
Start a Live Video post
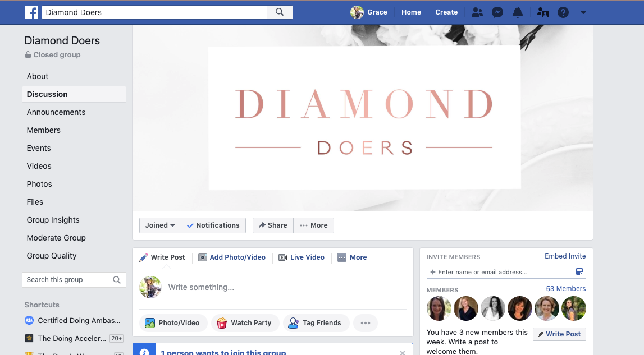point(302,257)
